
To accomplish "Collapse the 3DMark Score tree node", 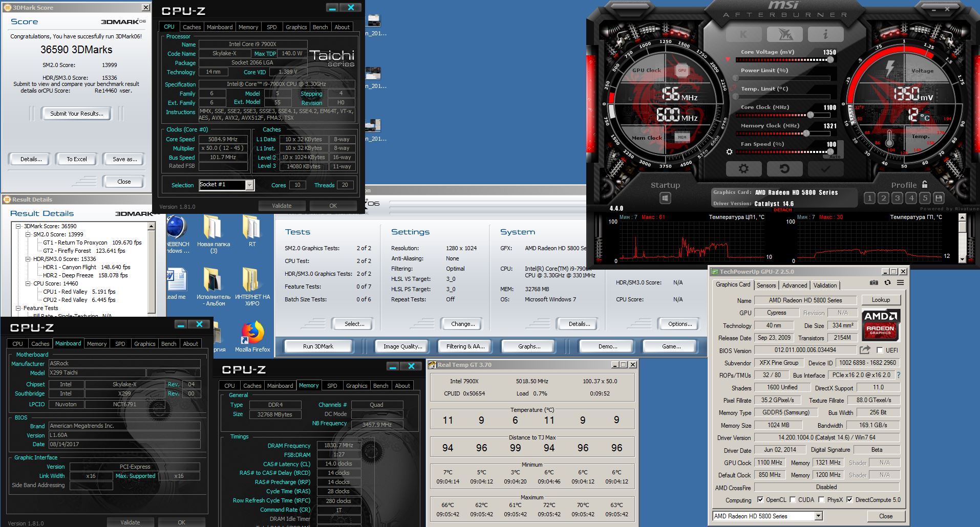I will point(18,226).
